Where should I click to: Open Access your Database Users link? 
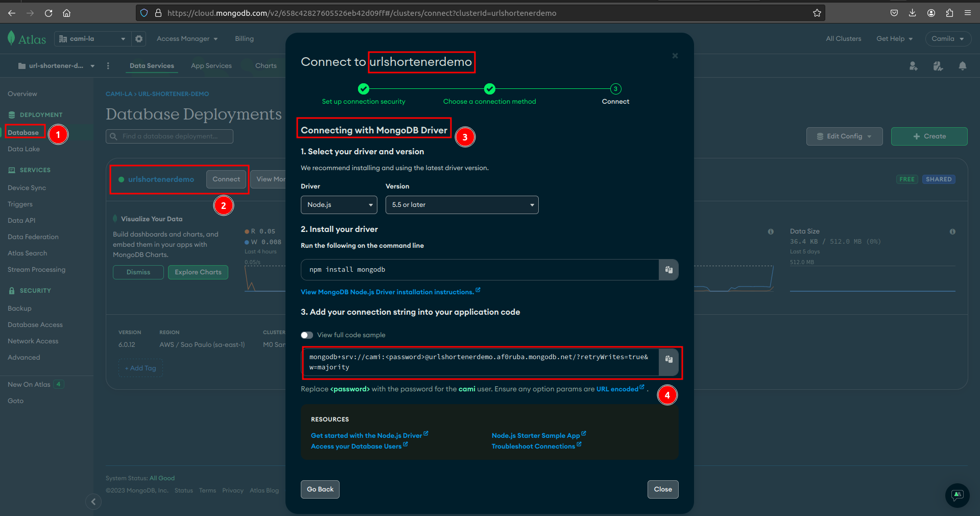click(x=359, y=446)
